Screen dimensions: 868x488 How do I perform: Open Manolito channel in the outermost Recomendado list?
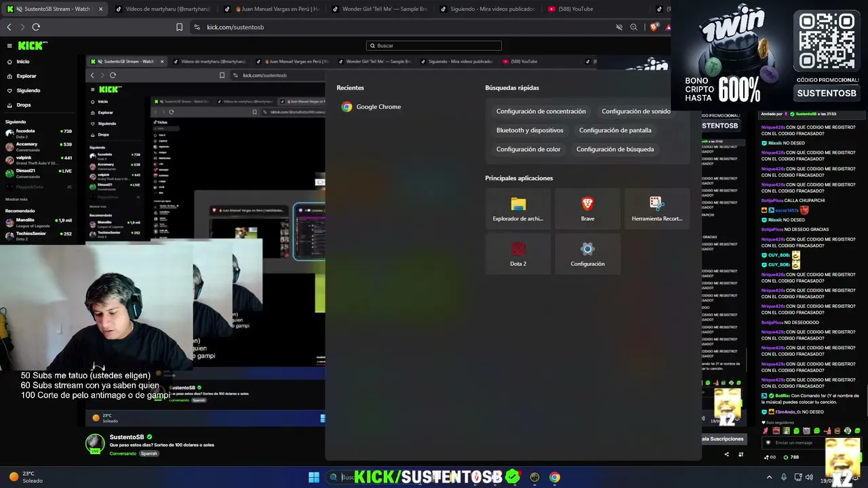point(39,222)
